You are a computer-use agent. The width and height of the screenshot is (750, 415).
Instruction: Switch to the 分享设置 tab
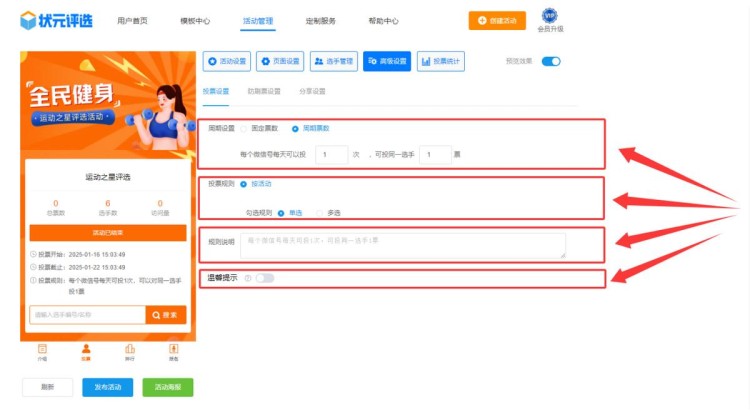pos(311,91)
